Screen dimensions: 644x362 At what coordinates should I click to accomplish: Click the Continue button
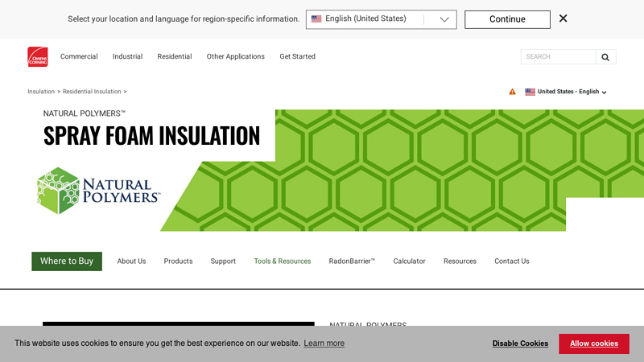[x=507, y=19]
